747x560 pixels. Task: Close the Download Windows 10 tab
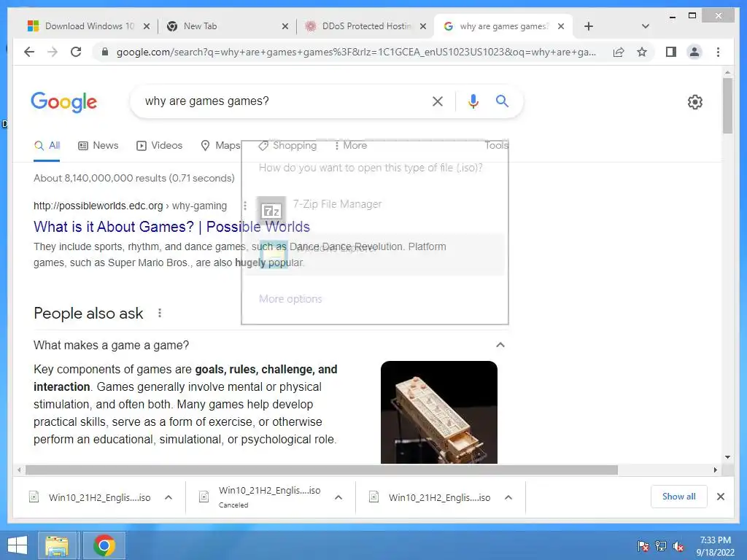point(147,26)
